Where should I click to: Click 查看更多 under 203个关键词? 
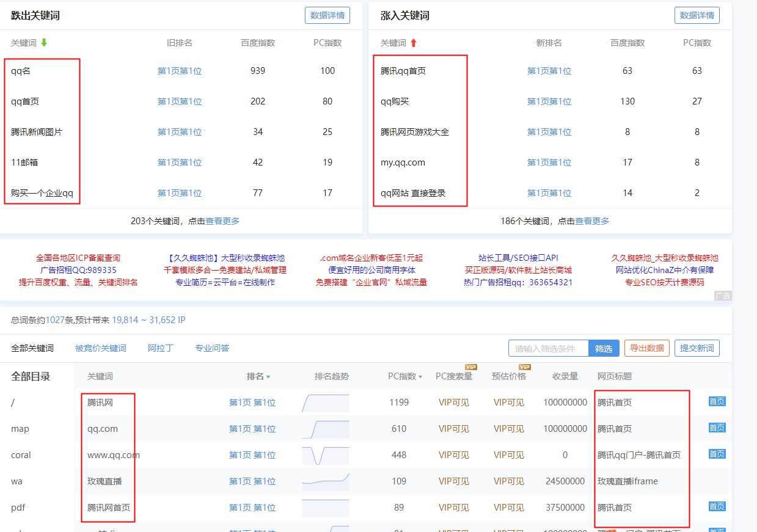coord(222,221)
